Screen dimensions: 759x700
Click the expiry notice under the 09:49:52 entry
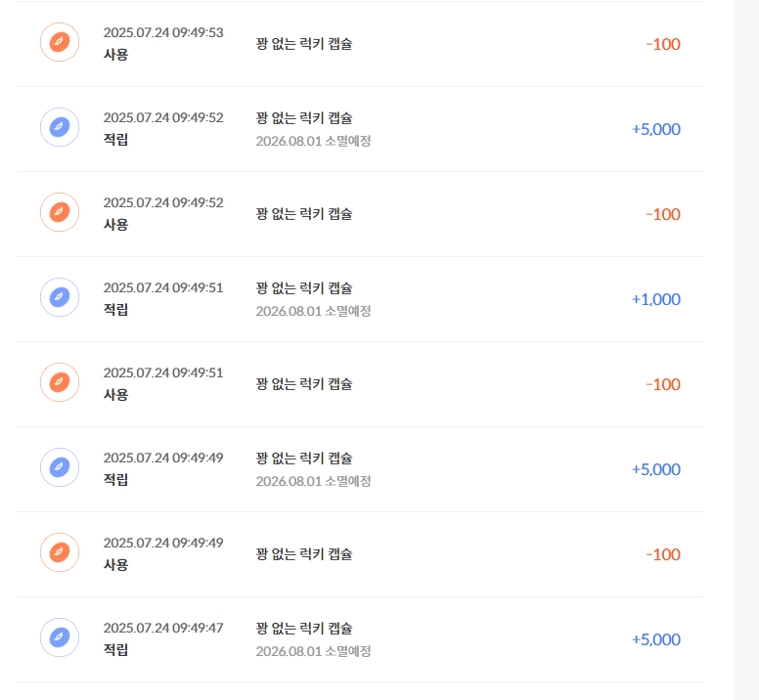(x=313, y=141)
